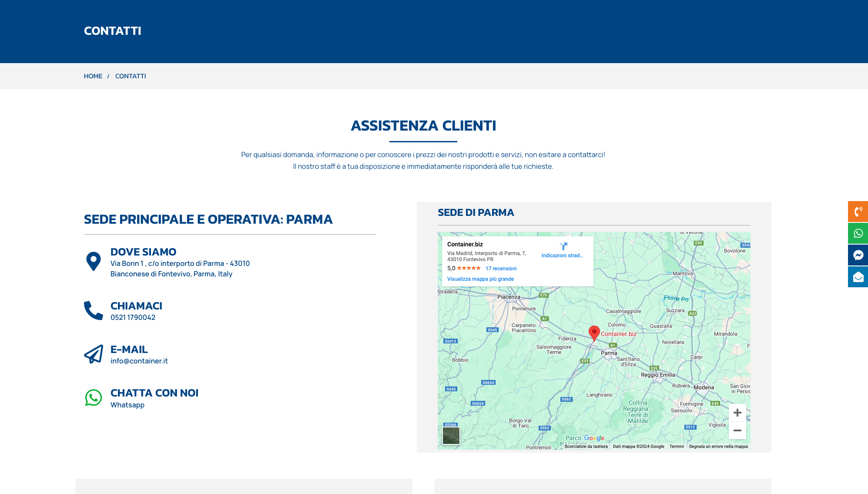Switch to satellite view via the map thumbnail
The image size is (868, 494).
coord(451,436)
